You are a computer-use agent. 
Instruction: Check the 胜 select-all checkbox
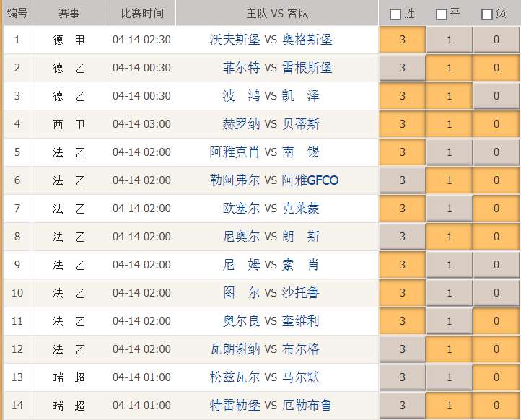395,14
